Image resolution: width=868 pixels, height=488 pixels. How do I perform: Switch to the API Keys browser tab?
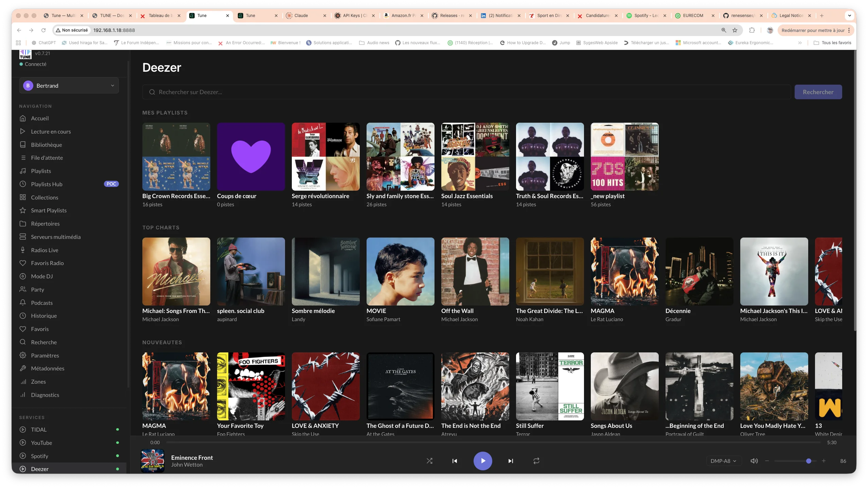(355, 16)
